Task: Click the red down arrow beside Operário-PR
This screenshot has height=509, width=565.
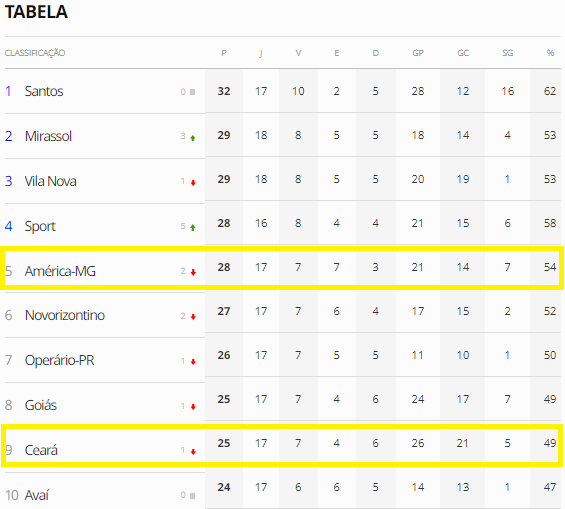Action: [x=193, y=362]
